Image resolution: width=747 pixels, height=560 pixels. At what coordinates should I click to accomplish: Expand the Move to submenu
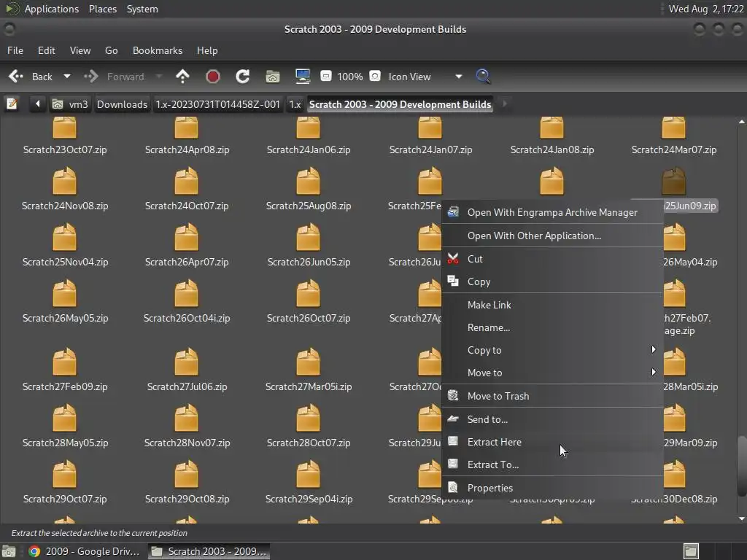[x=553, y=373]
